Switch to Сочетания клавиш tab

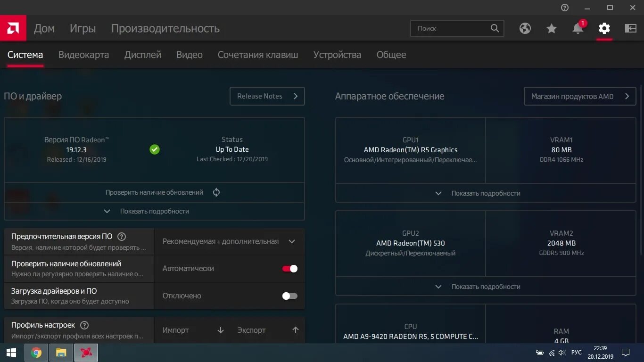point(258,55)
